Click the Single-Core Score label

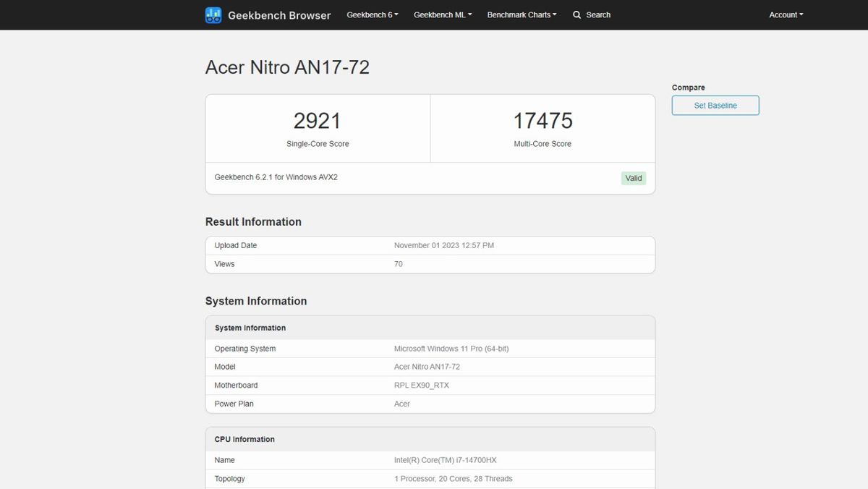[x=318, y=144]
